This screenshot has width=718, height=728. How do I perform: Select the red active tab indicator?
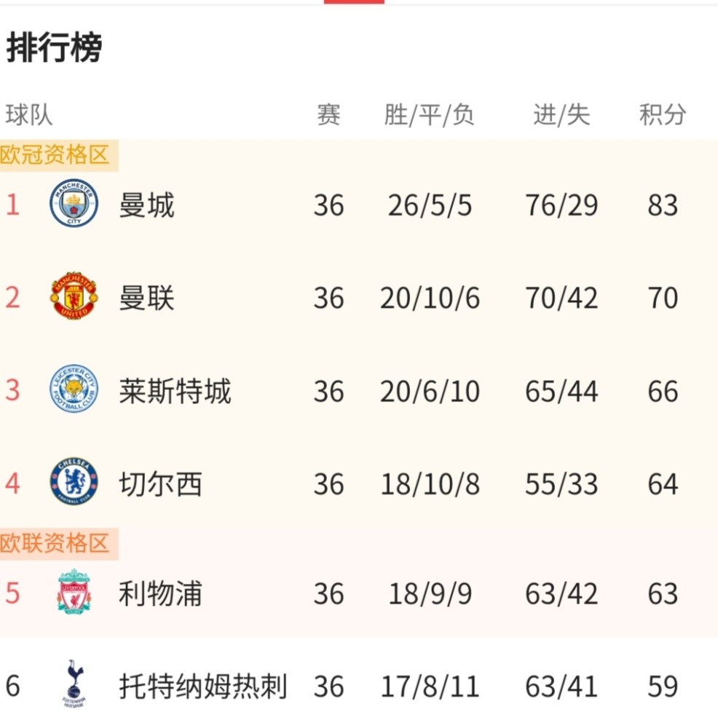[x=354, y=2]
